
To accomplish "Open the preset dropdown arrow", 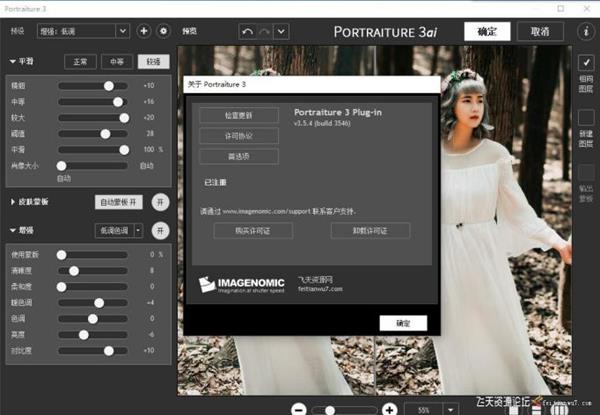I will point(122,31).
